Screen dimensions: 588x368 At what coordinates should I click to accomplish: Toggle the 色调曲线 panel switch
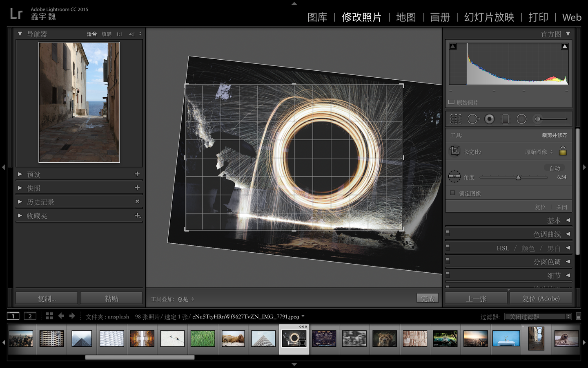click(x=448, y=233)
